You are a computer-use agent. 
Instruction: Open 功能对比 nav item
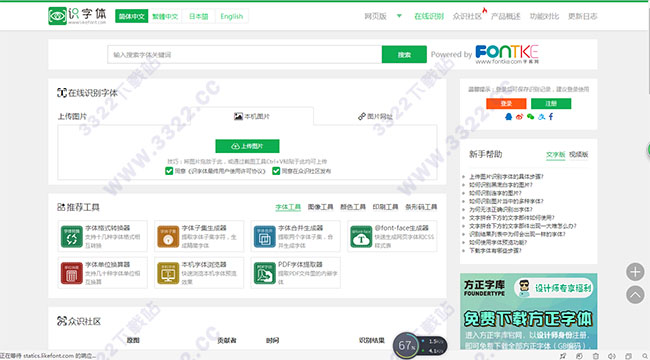click(x=544, y=16)
